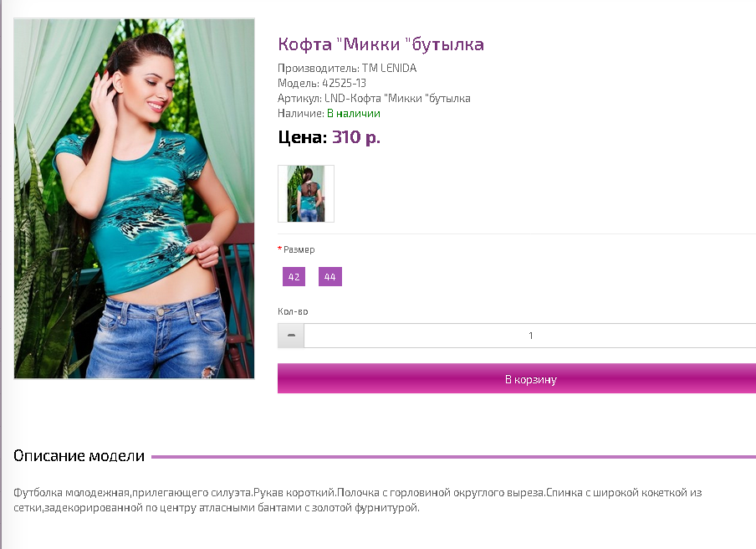
Task: Click the minus icon to decrease quantity
Action: 291,336
